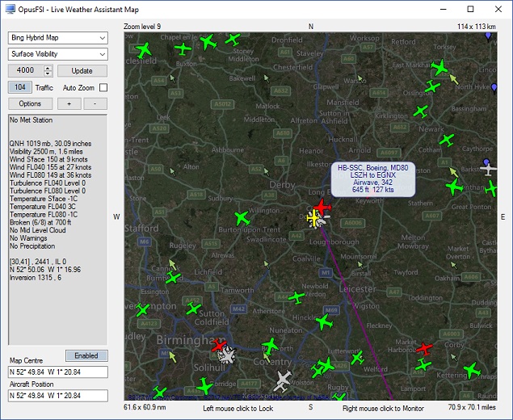
Task: Increase the 4000 value with up arrow
Action: (x=48, y=68)
